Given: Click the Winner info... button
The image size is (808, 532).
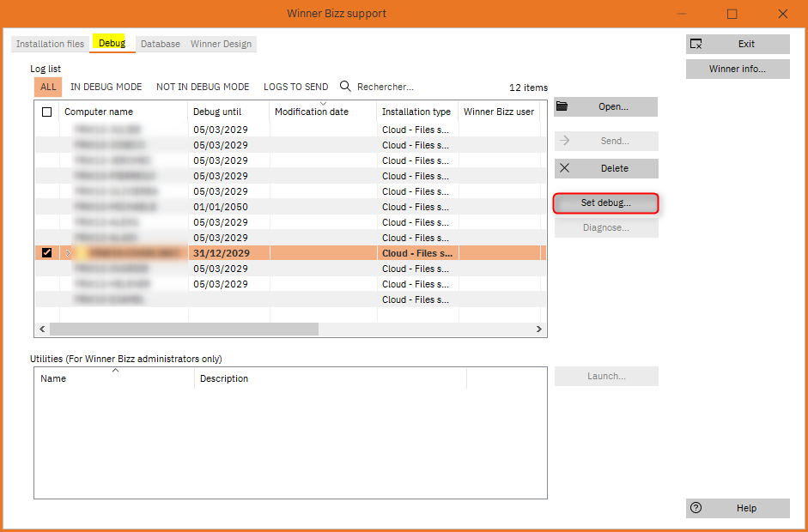Looking at the screenshot, I should click(738, 69).
